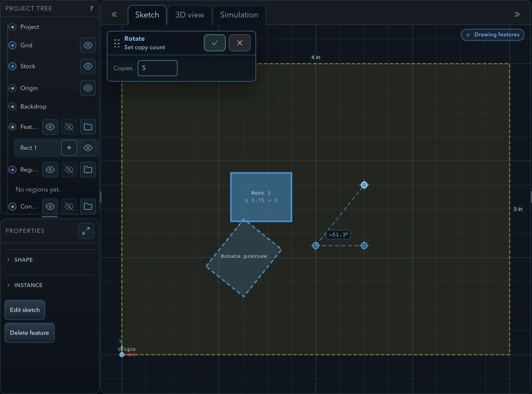Collapse the right panel with double chevron

click(517, 15)
